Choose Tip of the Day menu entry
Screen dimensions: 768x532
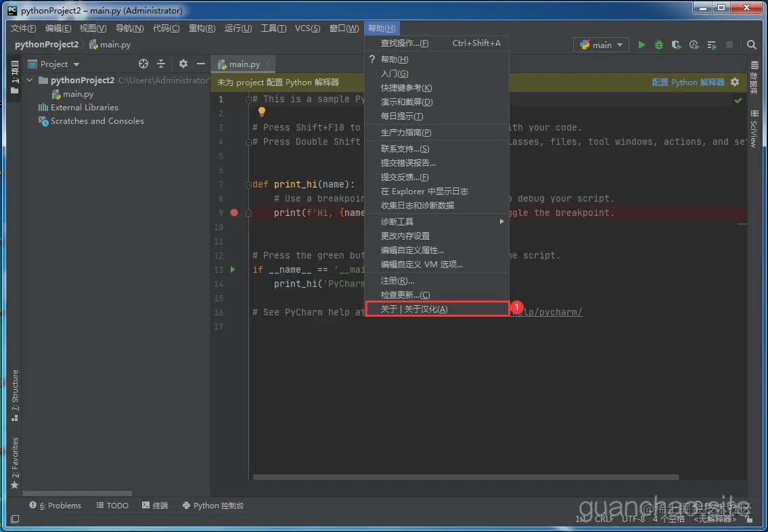437,116
